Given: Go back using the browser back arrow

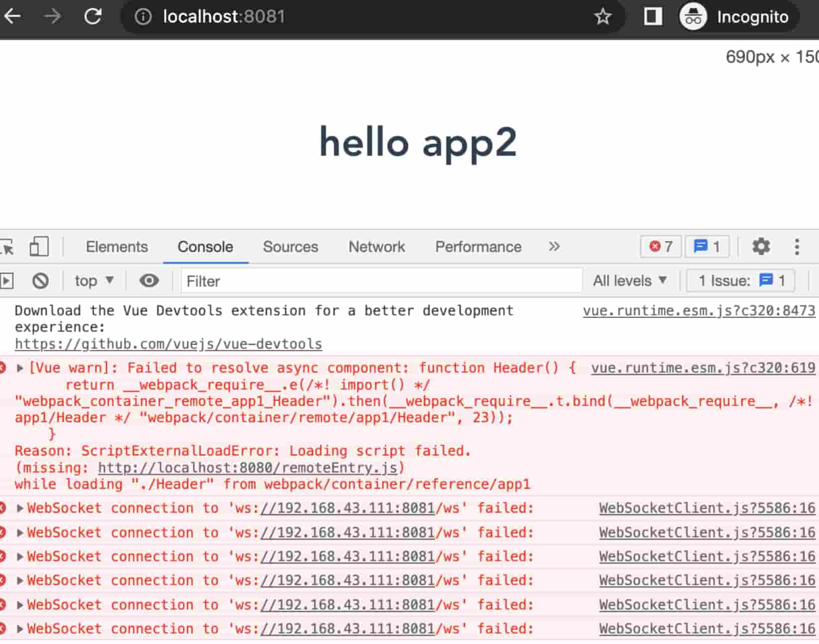Looking at the screenshot, I should (12, 16).
